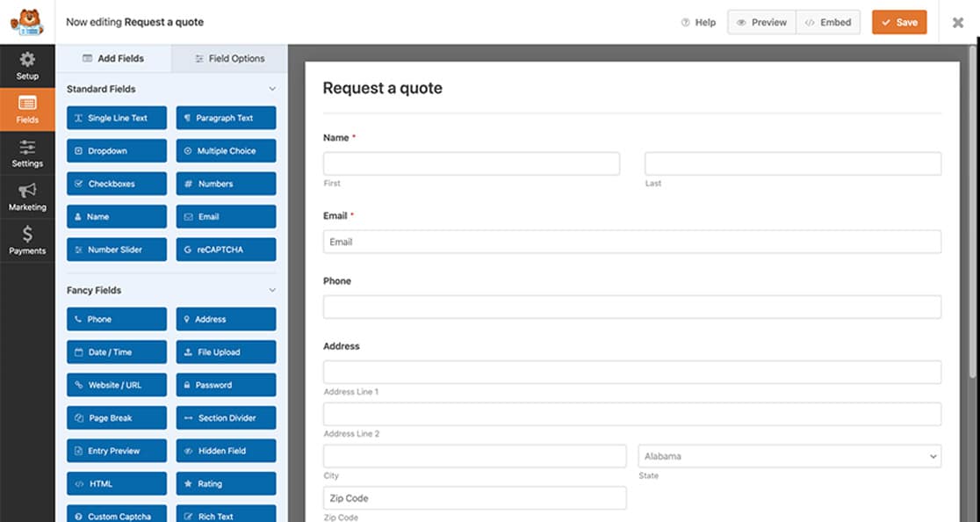Add a Phone field from Fancy Fields
980x522 pixels.
click(117, 319)
